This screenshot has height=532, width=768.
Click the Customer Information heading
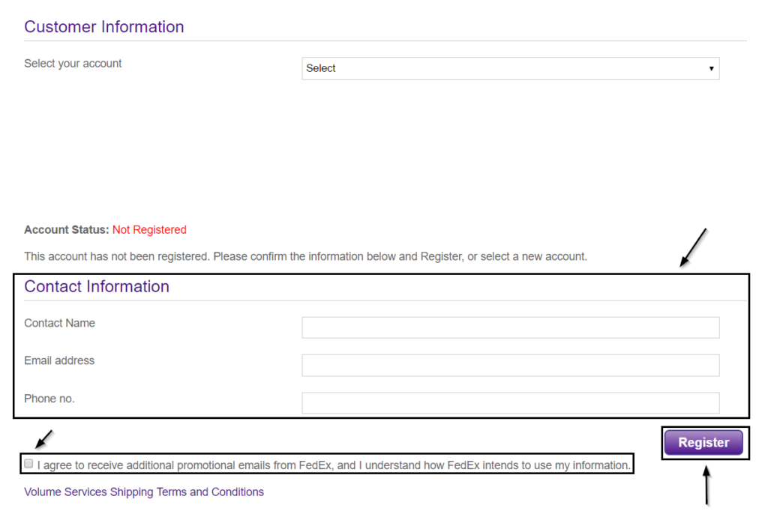103,27
